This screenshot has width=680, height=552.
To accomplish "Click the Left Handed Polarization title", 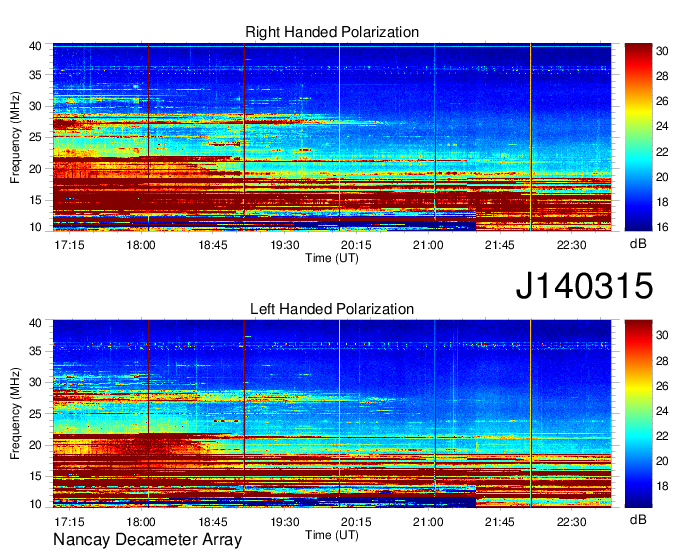I will tap(332, 309).
